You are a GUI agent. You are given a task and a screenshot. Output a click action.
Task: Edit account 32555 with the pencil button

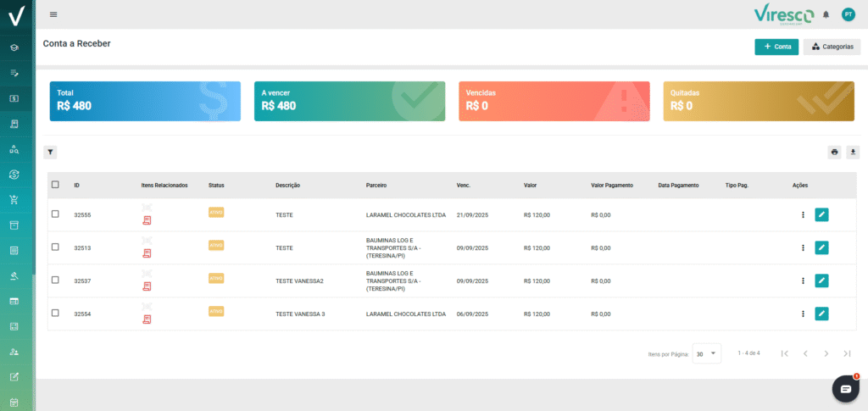pos(821,215)
